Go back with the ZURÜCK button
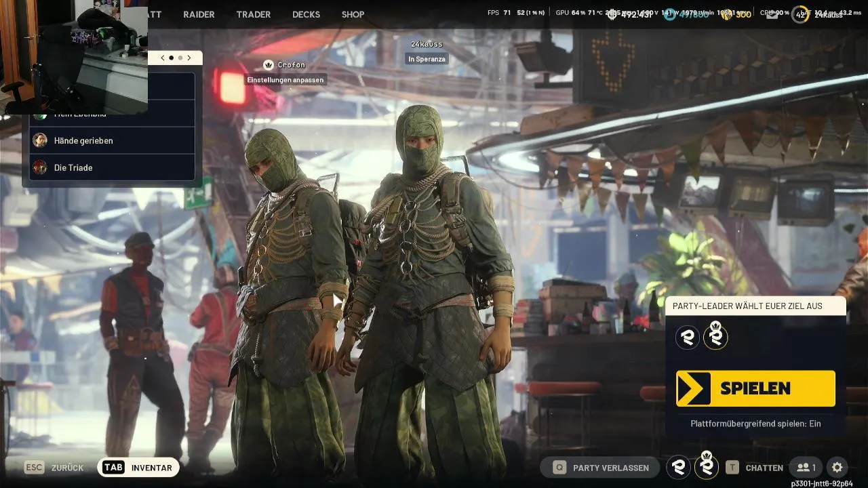The width and height of the screenshot is (868, 488). pyautogui.click(x=54, y=468)
